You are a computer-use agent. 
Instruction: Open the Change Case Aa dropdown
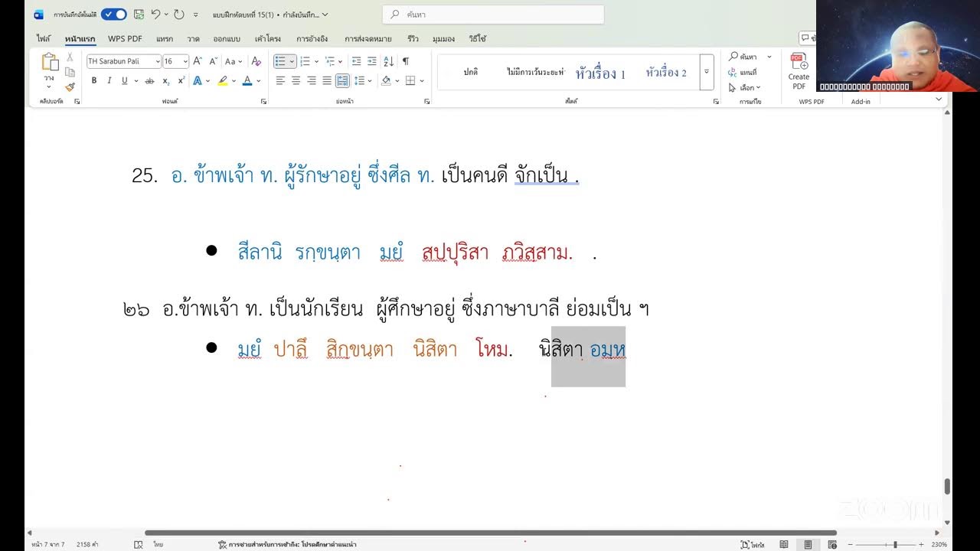point(234,61)
